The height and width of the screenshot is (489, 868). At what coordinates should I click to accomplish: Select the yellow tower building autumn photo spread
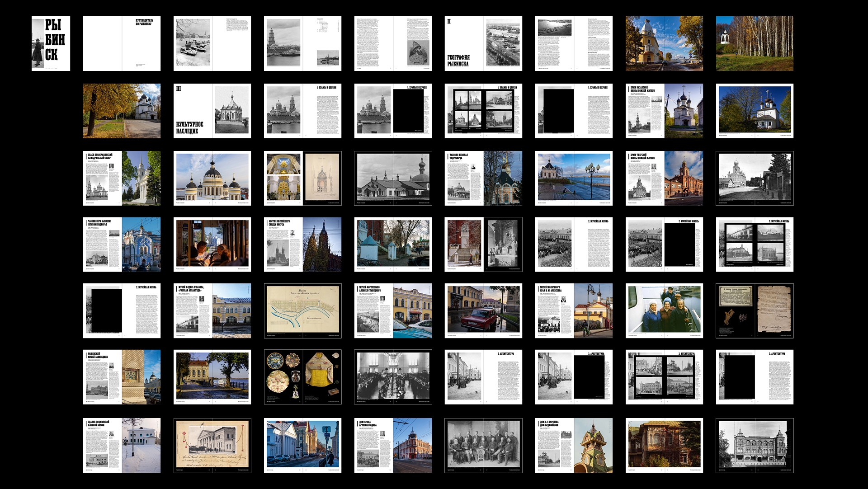pyautogui.click(x=664, y=43)
